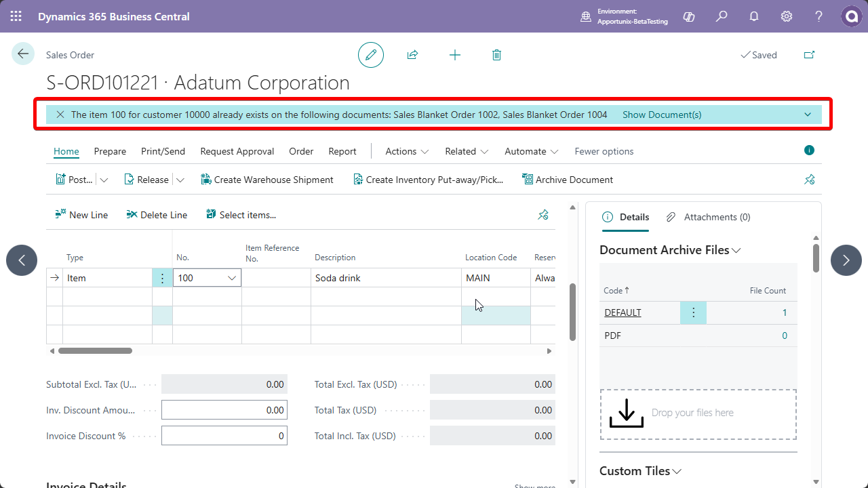Open the search magnifier icon
This screenshot has height=488, width=868.
coord(722,16)
